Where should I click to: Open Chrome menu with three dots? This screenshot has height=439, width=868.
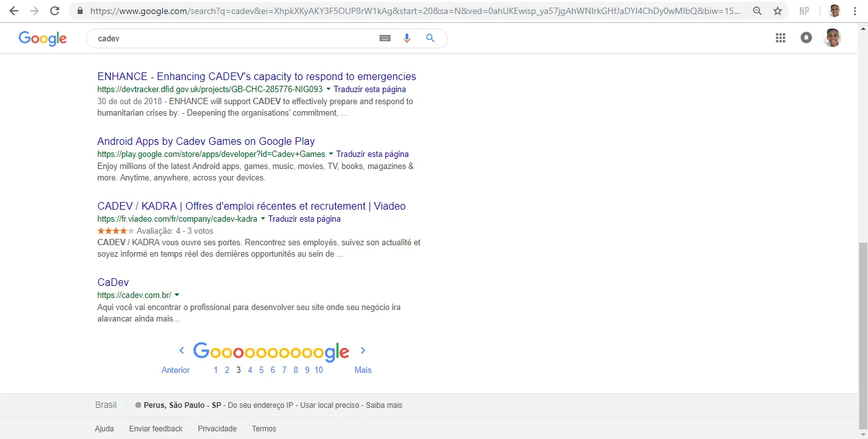tap(855, 11)
